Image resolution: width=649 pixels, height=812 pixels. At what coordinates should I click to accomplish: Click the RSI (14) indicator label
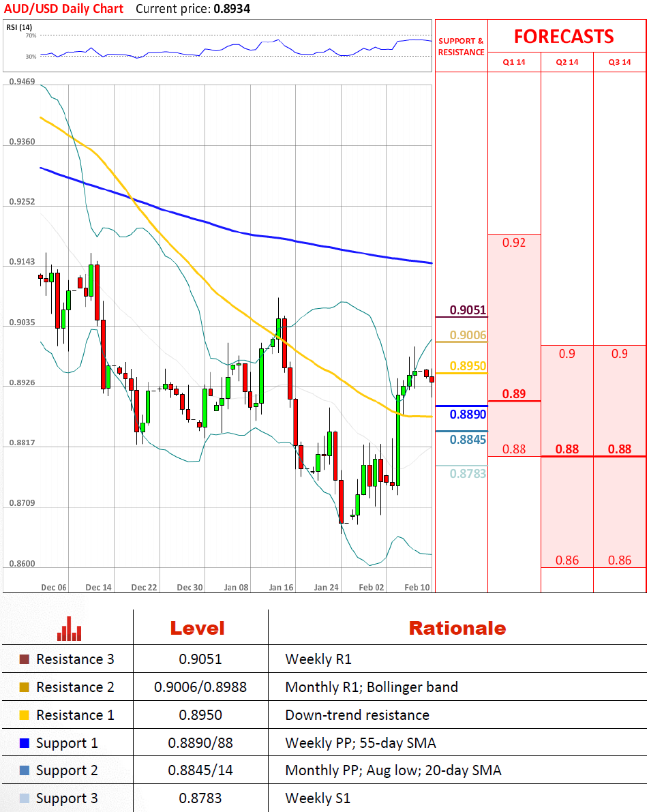[x=19, y=27]
